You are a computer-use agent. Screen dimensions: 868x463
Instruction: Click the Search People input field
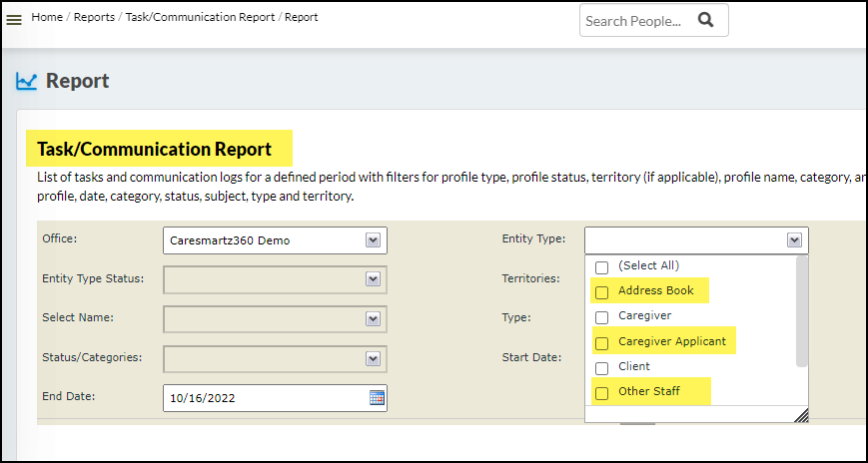pos(634,21)
